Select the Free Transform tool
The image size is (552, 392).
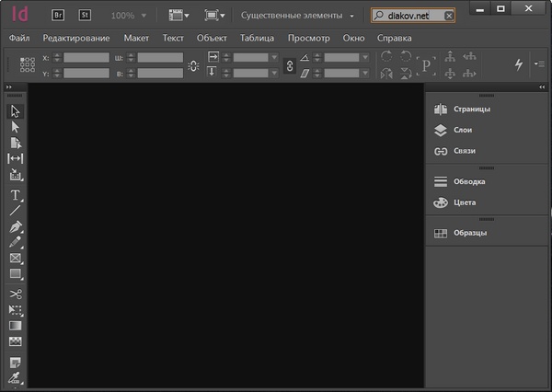(15, 309)
